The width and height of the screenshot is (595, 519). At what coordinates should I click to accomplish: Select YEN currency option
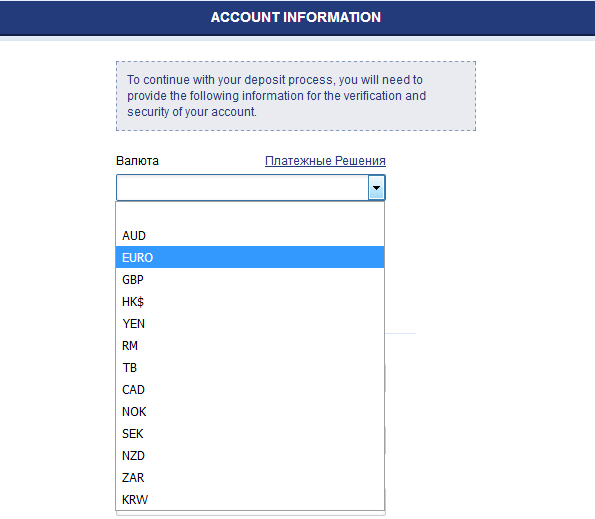tap(250, 323)
